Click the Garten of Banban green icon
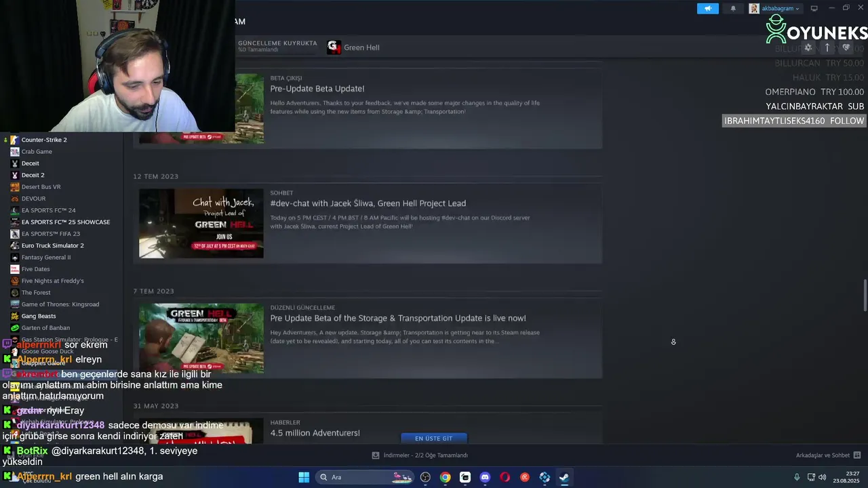Screen dimensions: 868x488 coord(14,327)
